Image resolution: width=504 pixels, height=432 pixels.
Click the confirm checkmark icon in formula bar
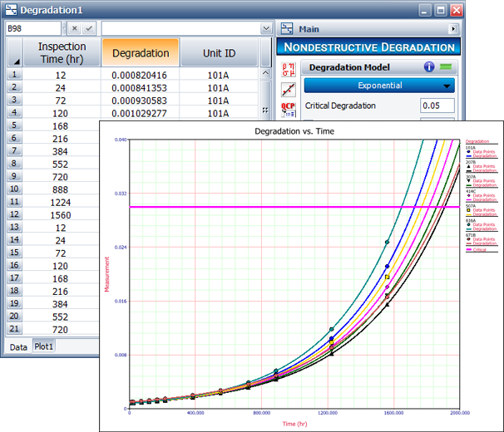click(x=89, y=28)
